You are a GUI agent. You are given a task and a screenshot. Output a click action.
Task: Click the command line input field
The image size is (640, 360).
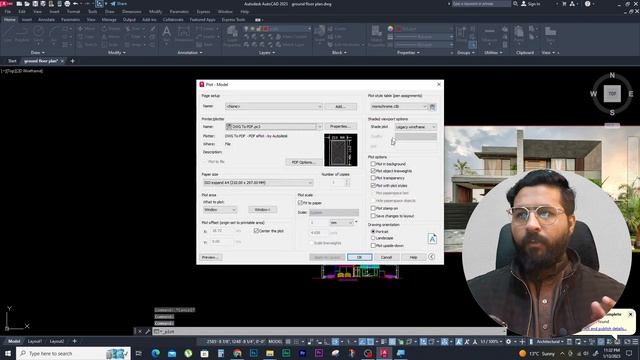pyautogui.click(x=329, y=331)
